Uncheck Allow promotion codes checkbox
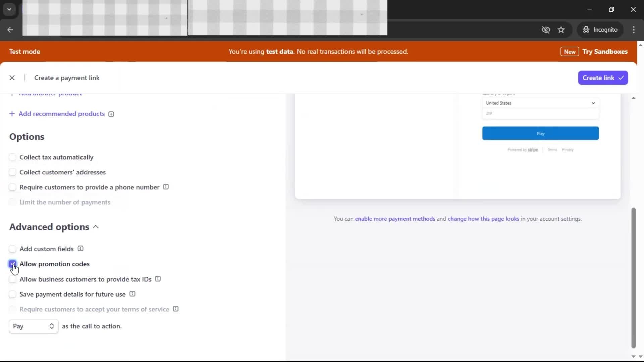The height and width of the screenshot is (362, 644). 12,264
